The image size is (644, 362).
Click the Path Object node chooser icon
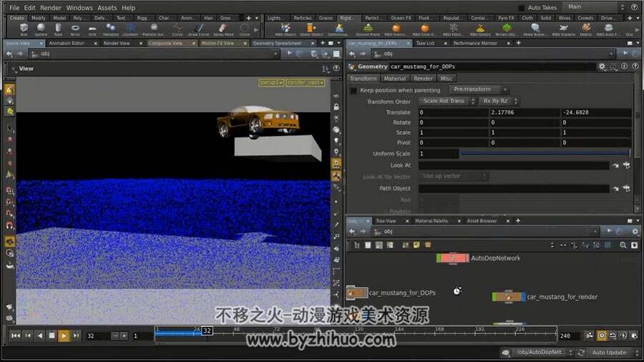(x=626, y=188)
